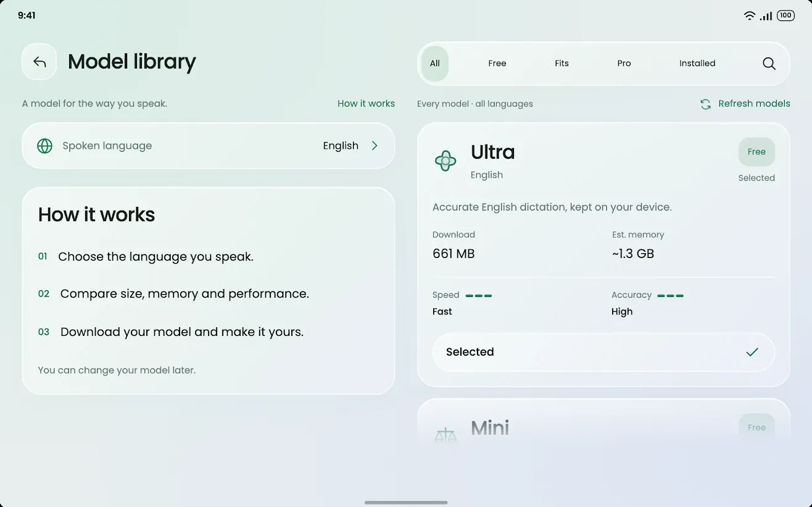Click 'A model for the way you speak.'
The height and width of the screenshot is (507, 812).
pos(94,104)
